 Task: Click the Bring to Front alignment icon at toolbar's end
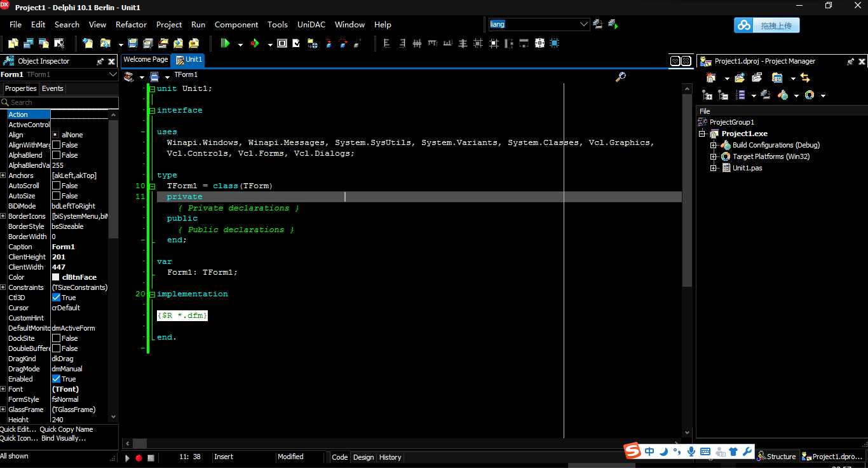click(x=555, y=43)
